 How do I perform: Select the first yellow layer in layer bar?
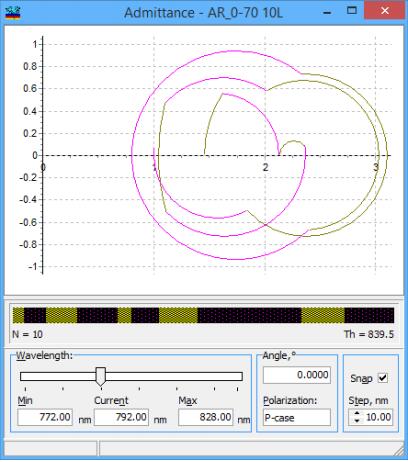pos(18,315)
